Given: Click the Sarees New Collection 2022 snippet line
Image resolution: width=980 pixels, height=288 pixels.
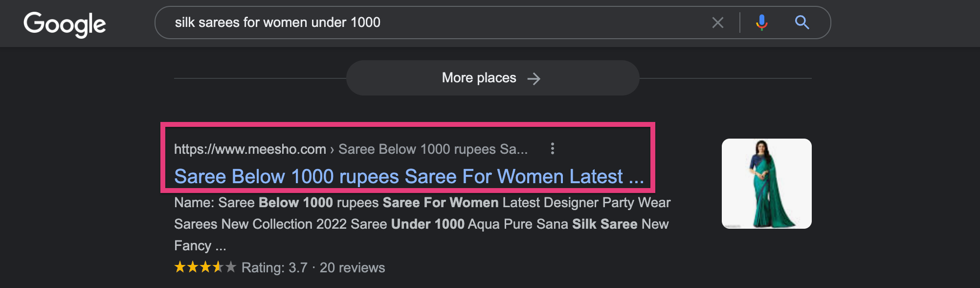Looking at the screenshot, I should (x=421, y=224).
